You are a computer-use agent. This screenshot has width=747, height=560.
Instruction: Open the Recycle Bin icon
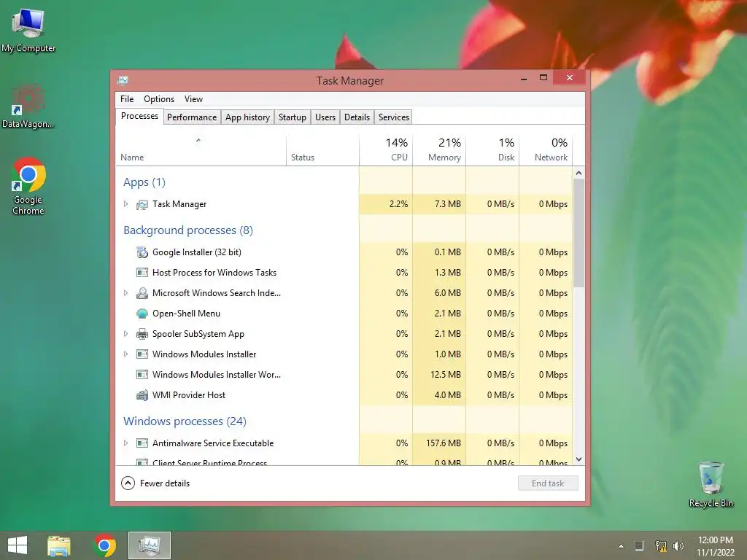click(711, 484)
